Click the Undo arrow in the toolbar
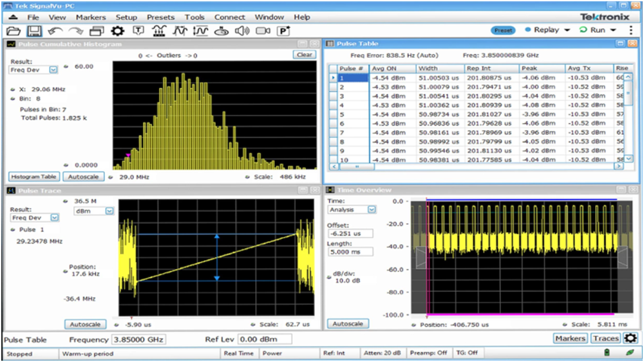This screenshot has width=644, height=362. pyautogui.click(x=55, y=31)
